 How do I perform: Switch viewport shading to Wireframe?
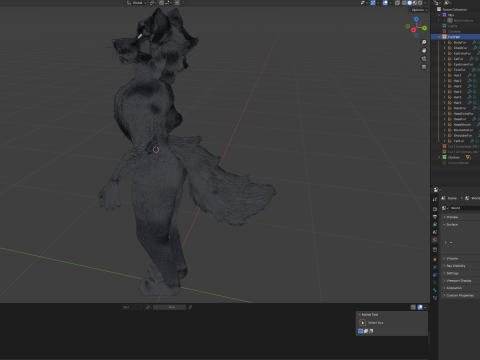[x=404, y=3]
